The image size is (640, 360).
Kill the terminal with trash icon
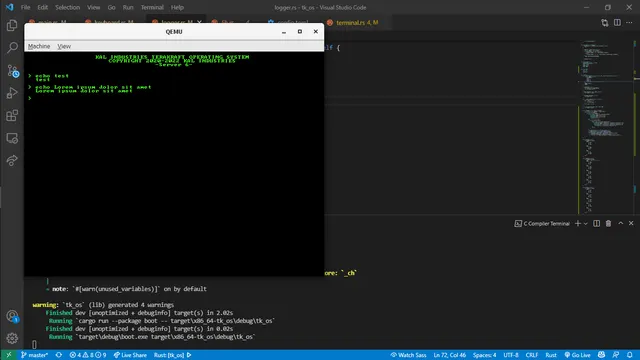608,223
